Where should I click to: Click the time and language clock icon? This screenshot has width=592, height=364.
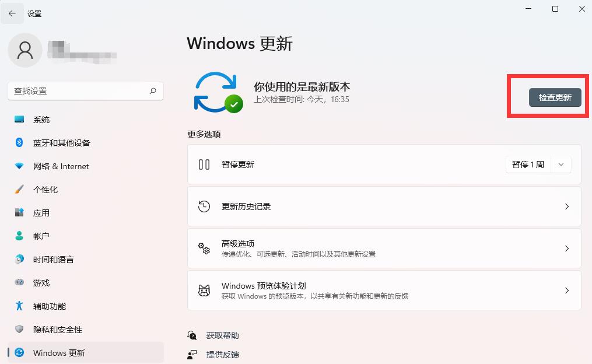19,260
